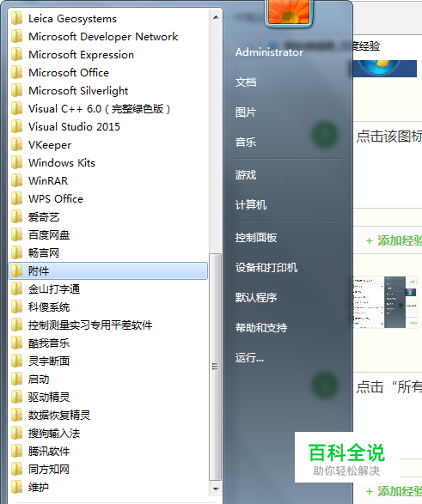Screen dimensions: 422x504
Task: Click the start menu screenshot thumbnail in browser
Action: (385, 302)
